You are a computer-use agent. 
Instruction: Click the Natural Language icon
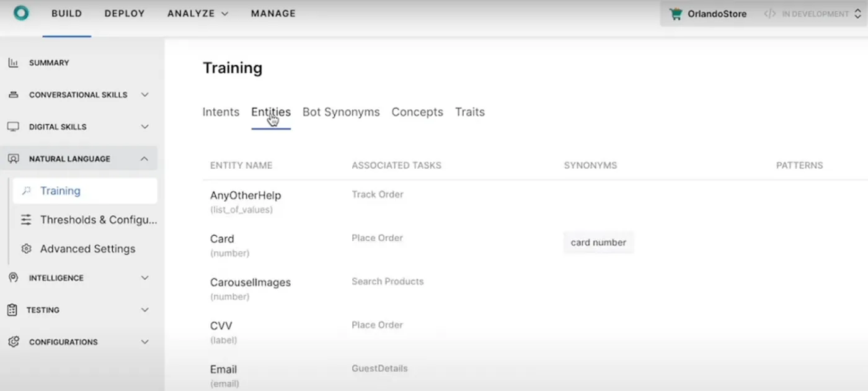coord(13,159)
